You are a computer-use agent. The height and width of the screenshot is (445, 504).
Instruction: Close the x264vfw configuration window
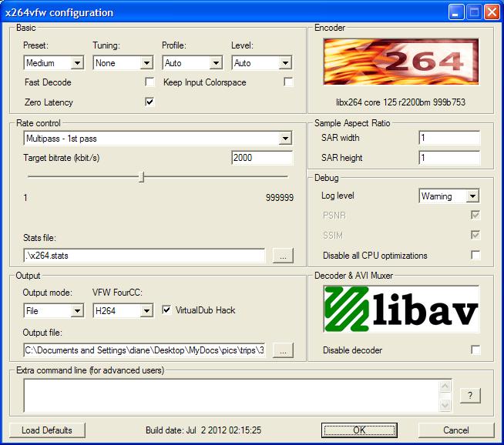coord(492,12)
